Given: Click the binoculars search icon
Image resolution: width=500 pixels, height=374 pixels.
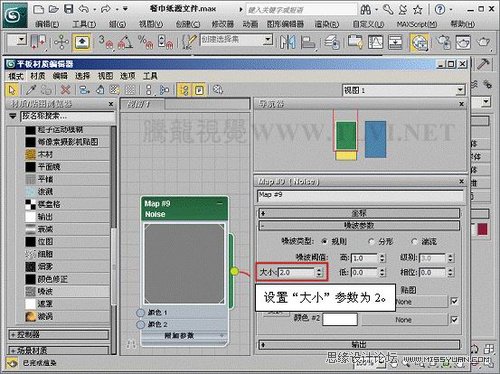Looking at the screenshot, I should click(366, 10).
